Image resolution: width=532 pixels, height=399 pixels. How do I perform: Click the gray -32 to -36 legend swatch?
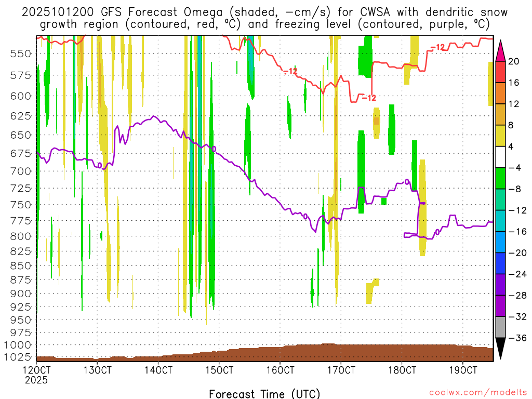pyautogui.click(x=500, y=327)
